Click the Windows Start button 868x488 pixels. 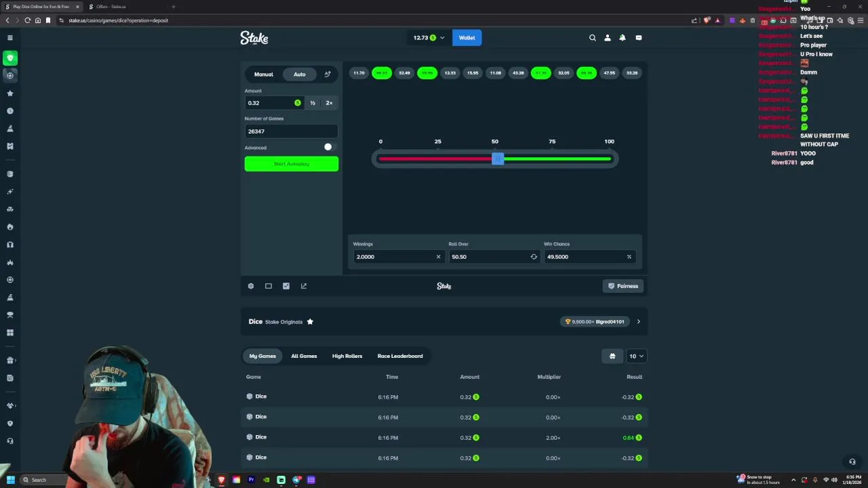pos(10,480)
